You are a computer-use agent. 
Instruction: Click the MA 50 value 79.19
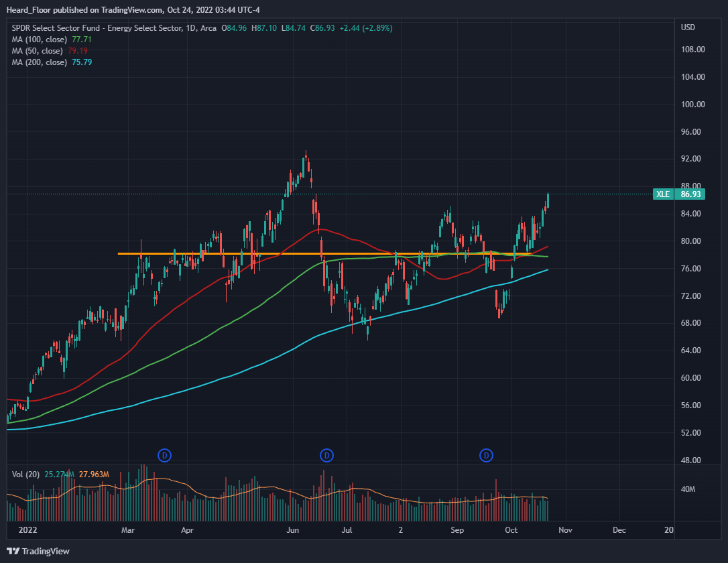click(78, 50)
